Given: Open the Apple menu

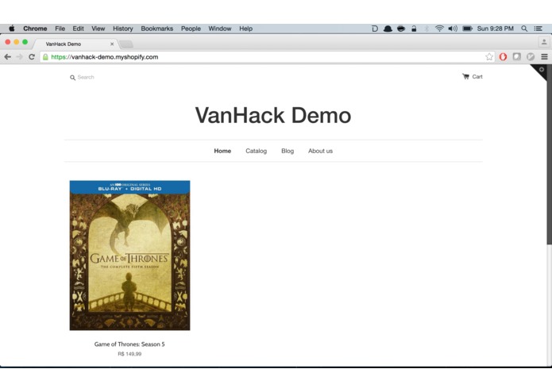Looking at the screenshot, I should [x=12, y=29].
